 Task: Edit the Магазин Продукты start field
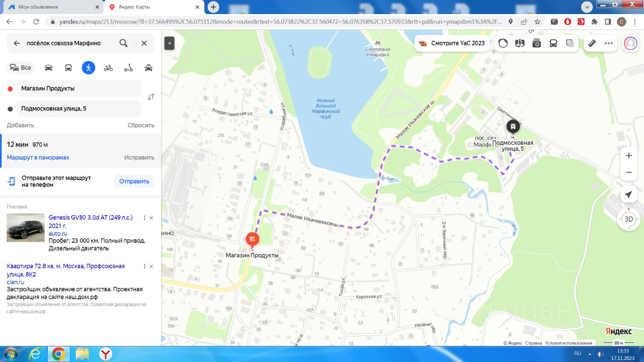78,88
